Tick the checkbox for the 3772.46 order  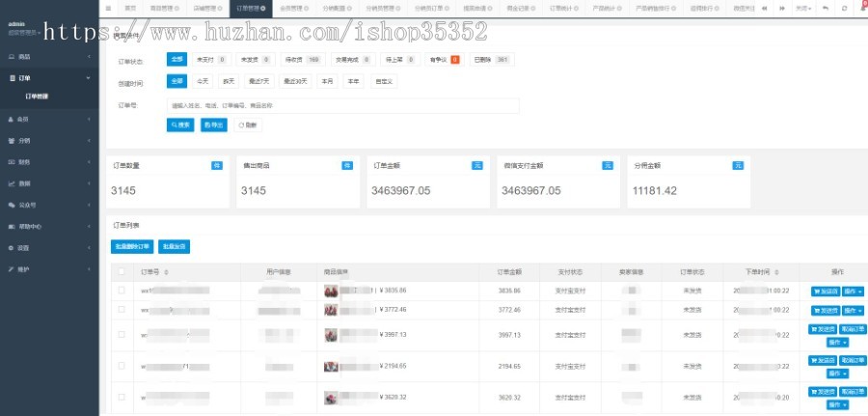click(x=122, y=310)
